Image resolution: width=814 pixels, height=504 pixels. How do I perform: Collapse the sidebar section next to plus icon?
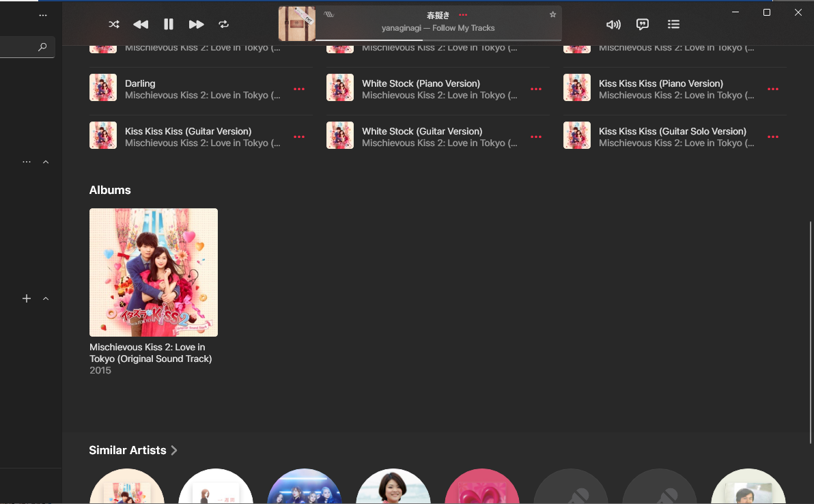pos(46,298)
